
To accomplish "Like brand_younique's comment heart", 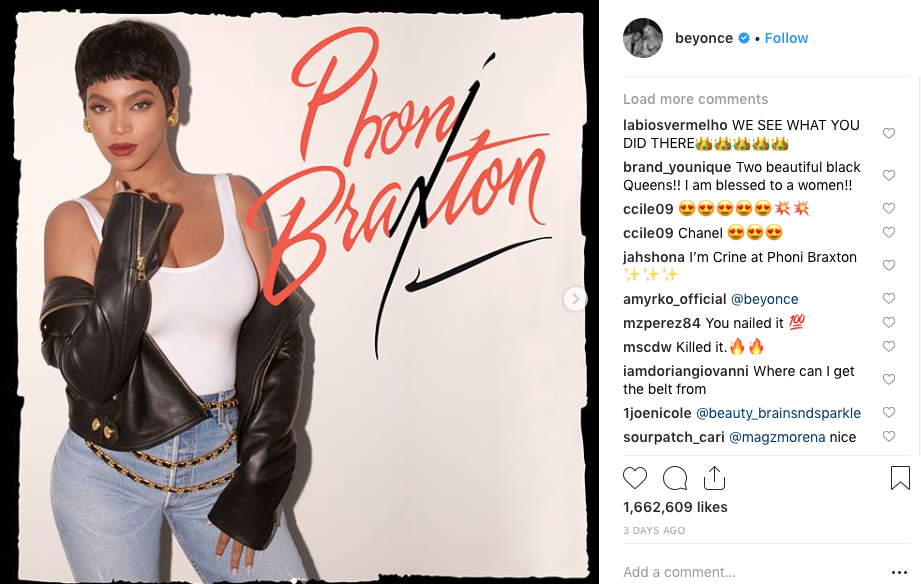I will [x=889, y=175].
